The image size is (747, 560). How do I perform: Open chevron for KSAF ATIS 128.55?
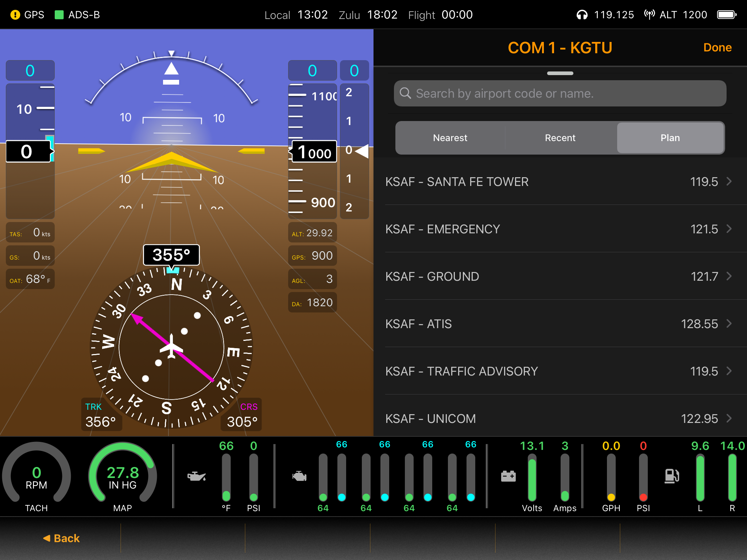[729, 324]
